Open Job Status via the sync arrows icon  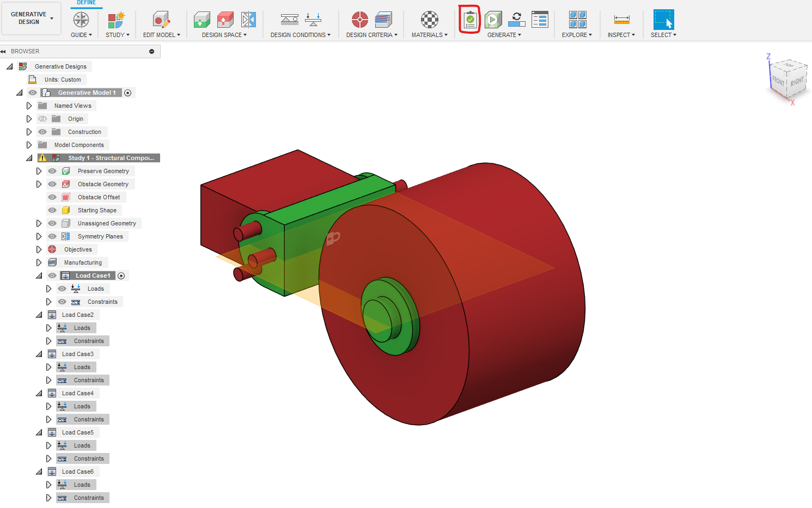pos(516,20)
